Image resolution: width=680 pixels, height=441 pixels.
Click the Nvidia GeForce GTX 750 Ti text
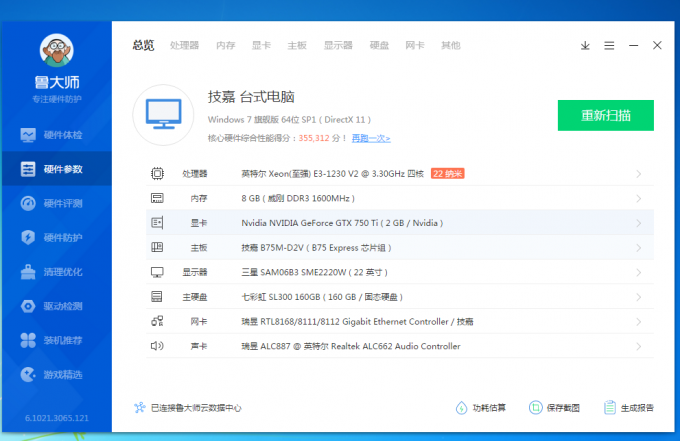[342, 223]
